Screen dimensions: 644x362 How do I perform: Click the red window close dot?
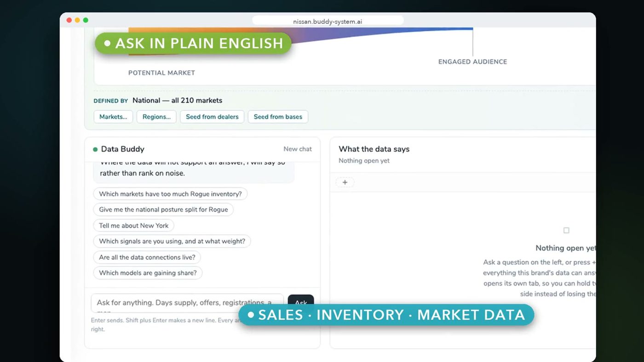coord(69,20)
